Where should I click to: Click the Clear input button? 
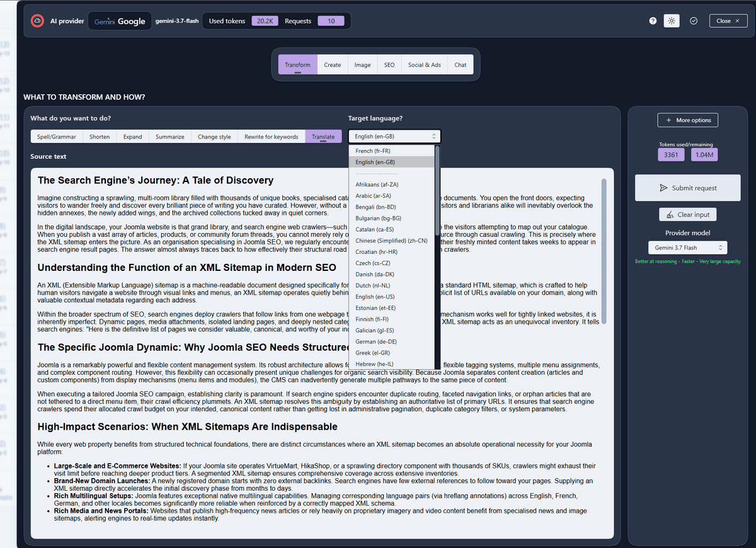(x=688, y=215)
